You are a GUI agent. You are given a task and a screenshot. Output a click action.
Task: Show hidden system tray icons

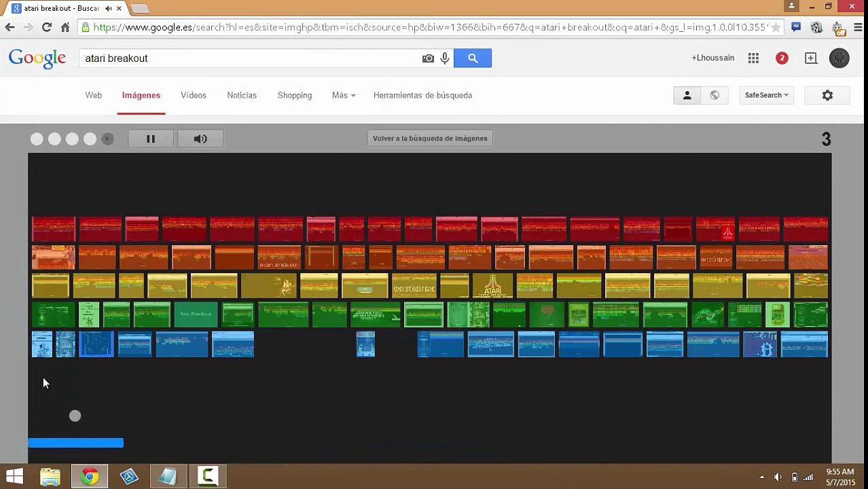point(762,477)
